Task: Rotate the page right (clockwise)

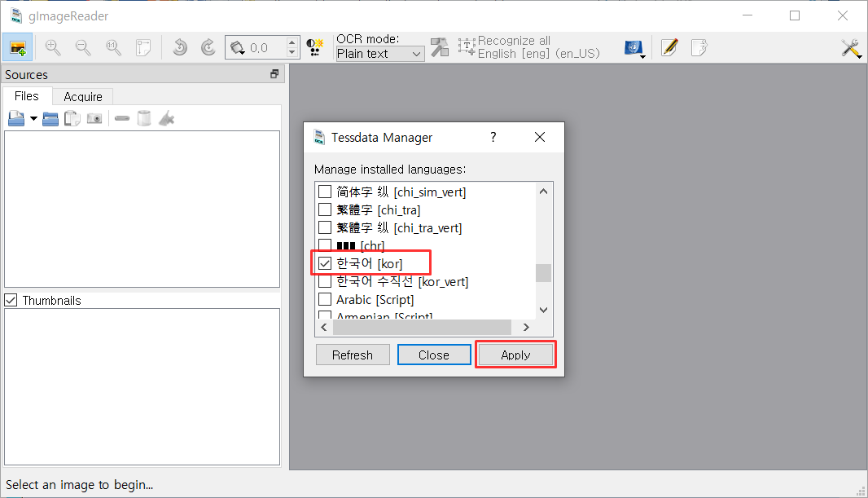Action: [x=208, y=47]
